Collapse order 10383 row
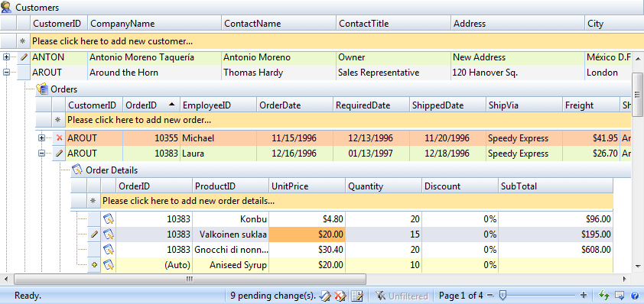Screen dimensions: 644x304 point(41,154)
